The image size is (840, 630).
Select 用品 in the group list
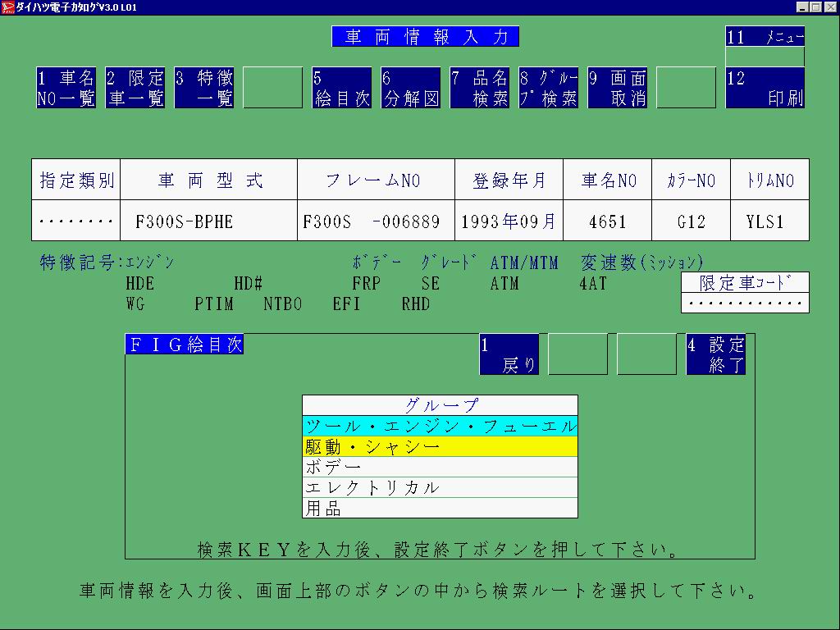(440, 508)
